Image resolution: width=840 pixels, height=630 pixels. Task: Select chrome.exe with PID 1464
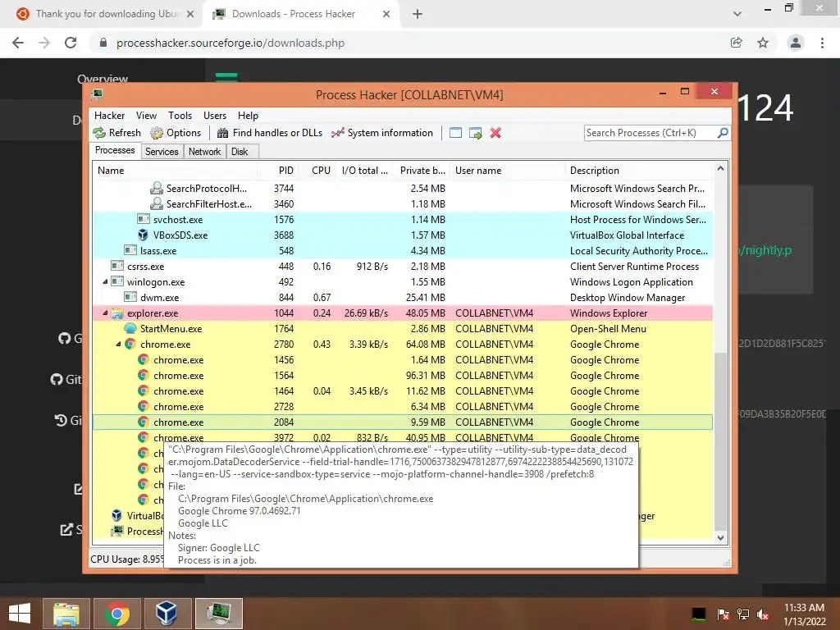click(403, 391)
